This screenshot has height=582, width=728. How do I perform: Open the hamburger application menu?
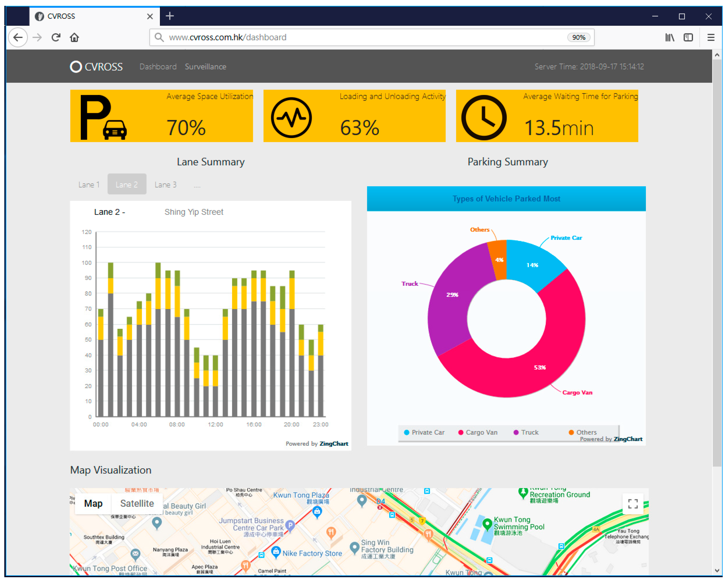coord(711,37)
